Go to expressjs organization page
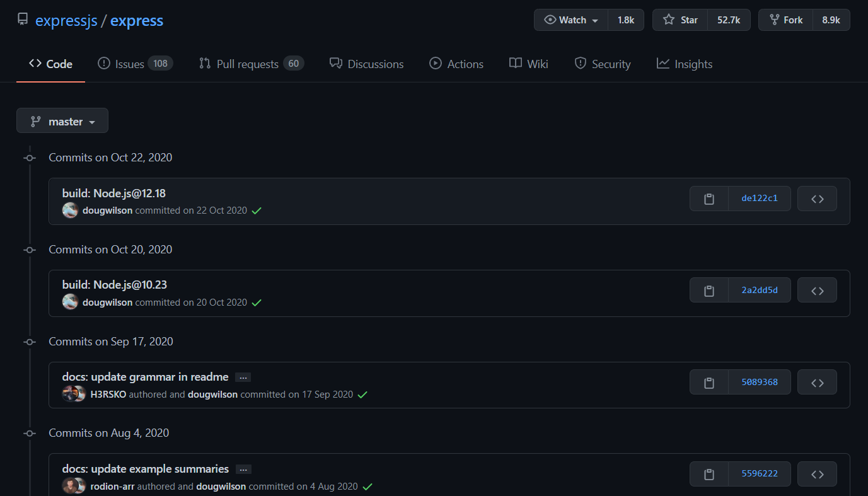This screenshot has width=868, height=496. coord(66,20)
